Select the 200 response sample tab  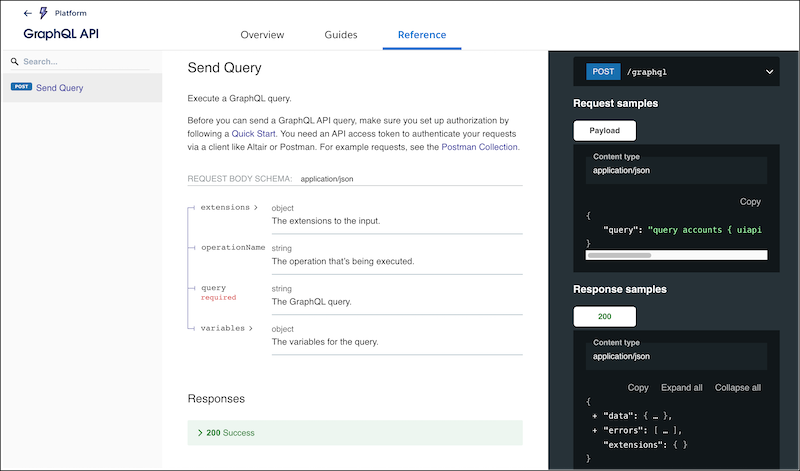[x=605, y=316]
